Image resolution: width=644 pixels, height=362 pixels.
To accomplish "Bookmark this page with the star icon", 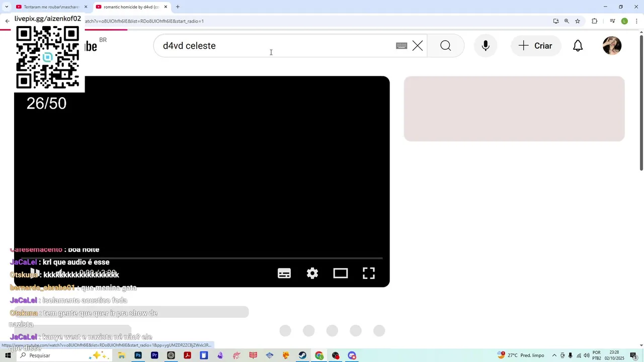I will 578,21.
